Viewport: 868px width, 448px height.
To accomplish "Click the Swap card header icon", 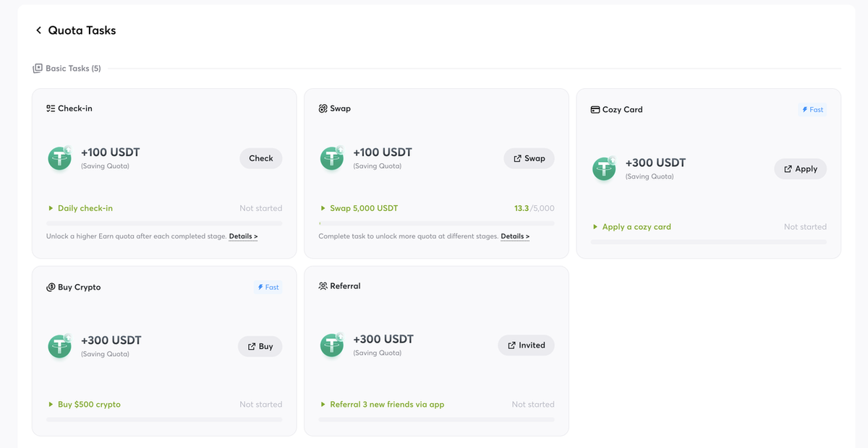I will click(323, 108).
